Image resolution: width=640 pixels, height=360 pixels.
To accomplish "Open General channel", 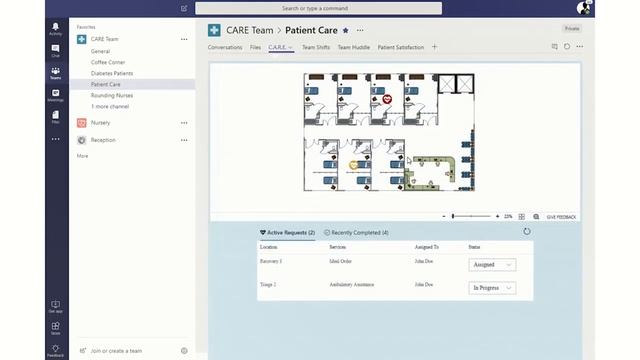I will (x=100, y=51).
